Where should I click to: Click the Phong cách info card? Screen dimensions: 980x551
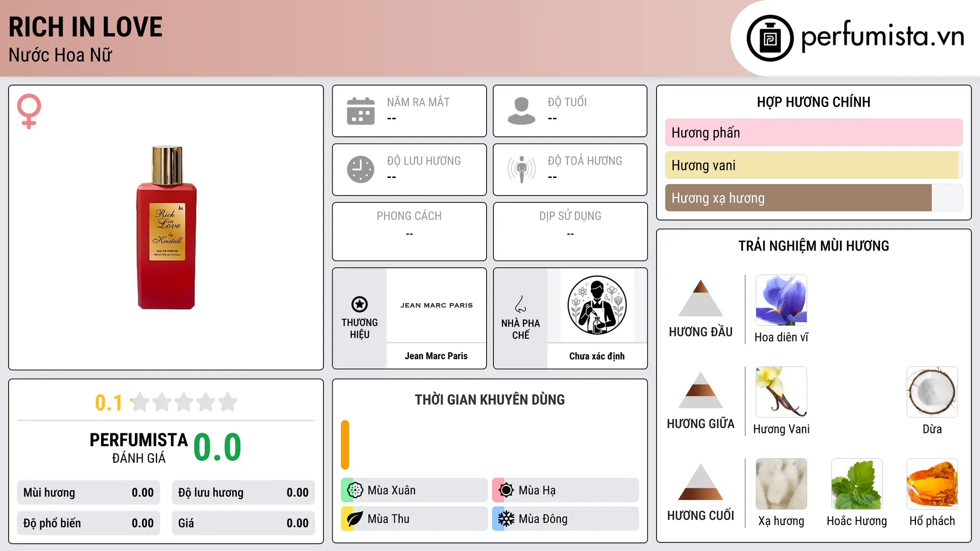pos(409,231)
